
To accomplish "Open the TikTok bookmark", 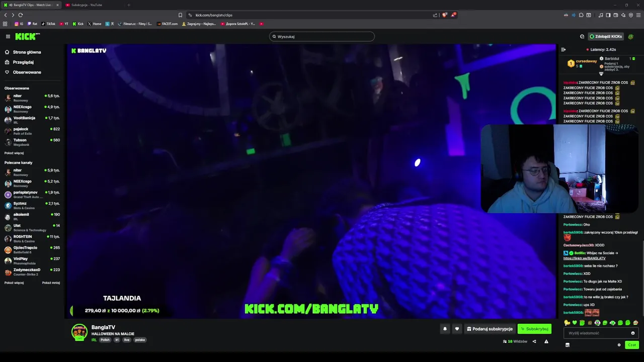I will pos(48,24).
